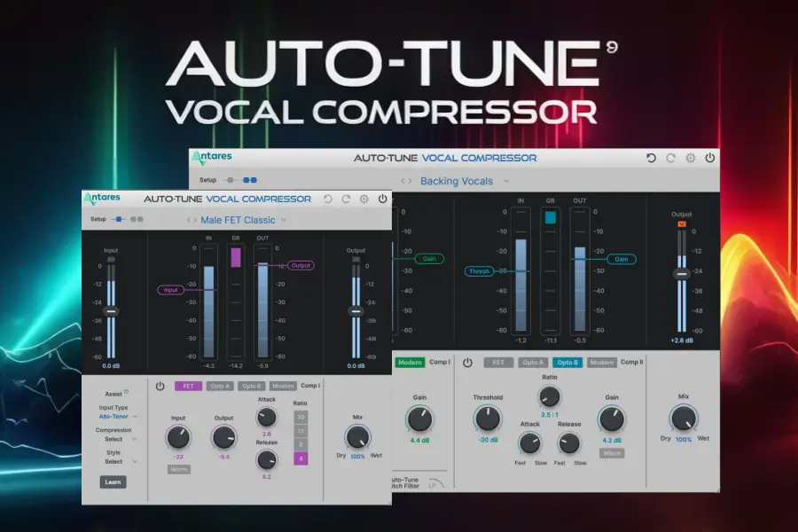Viewport: 798px width, 532px height.
Task: Click undo icon in Backing Vocals window
Action: click(651, 158)
